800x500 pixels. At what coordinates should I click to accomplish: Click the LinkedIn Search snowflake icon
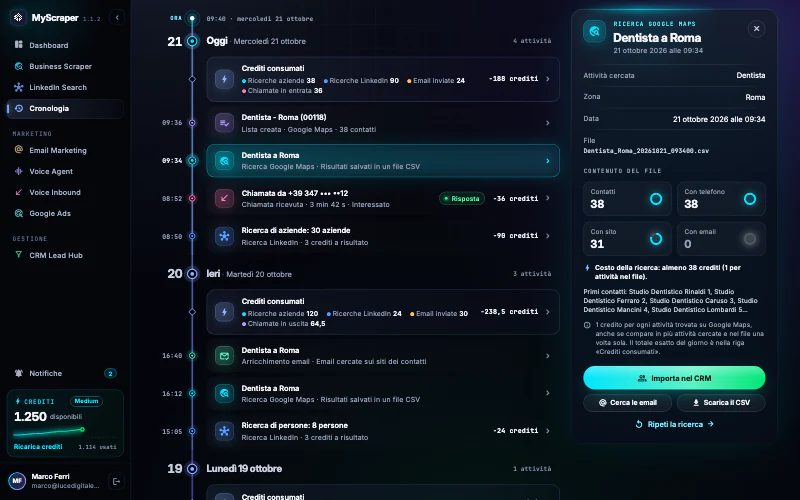19,87
